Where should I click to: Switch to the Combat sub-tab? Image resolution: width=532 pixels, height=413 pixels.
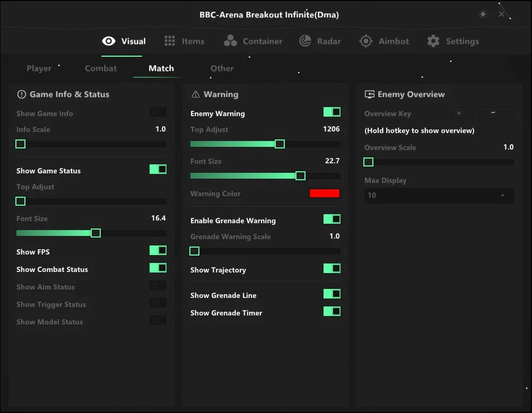tap(101, 68)
